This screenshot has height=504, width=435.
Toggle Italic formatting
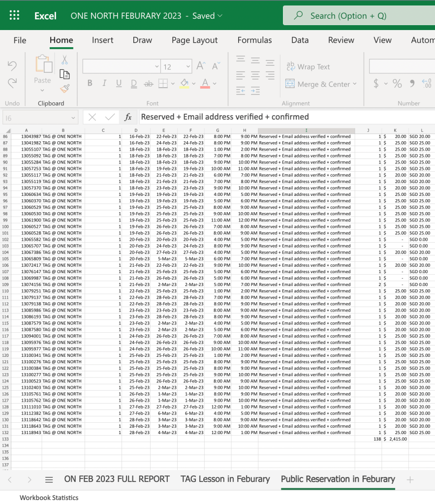[x=104, y=84]
